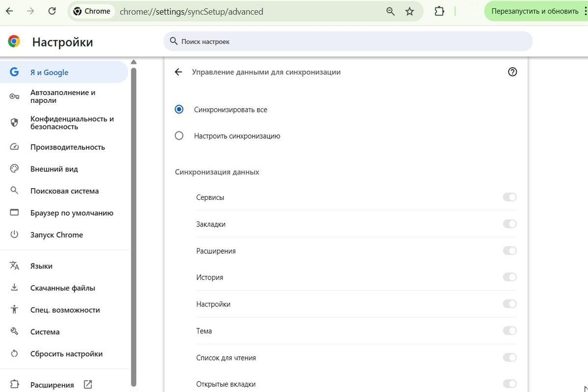This screenshot has width=588, height=392.
Task: Click the Chrome site info chip
Action: [92, 11]
